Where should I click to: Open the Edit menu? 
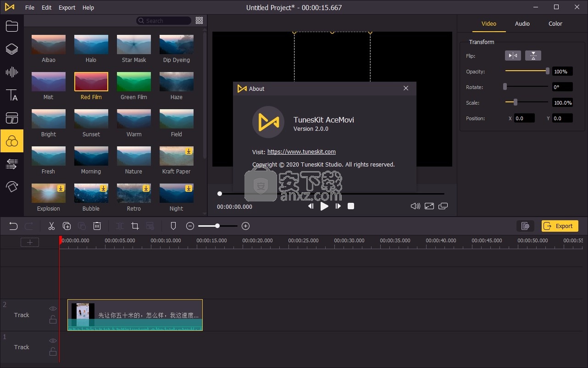coord(46,7)
